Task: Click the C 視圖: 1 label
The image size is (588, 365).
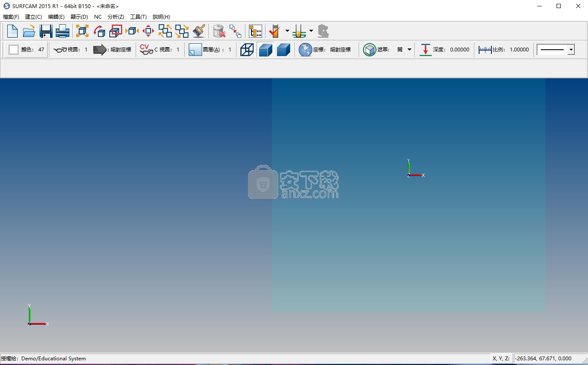Action: click(x=167, y=50)
